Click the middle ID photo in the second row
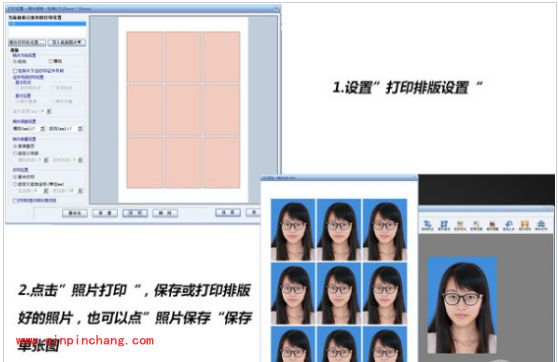The height and width of the screenshot is (362, 558). 339,294
